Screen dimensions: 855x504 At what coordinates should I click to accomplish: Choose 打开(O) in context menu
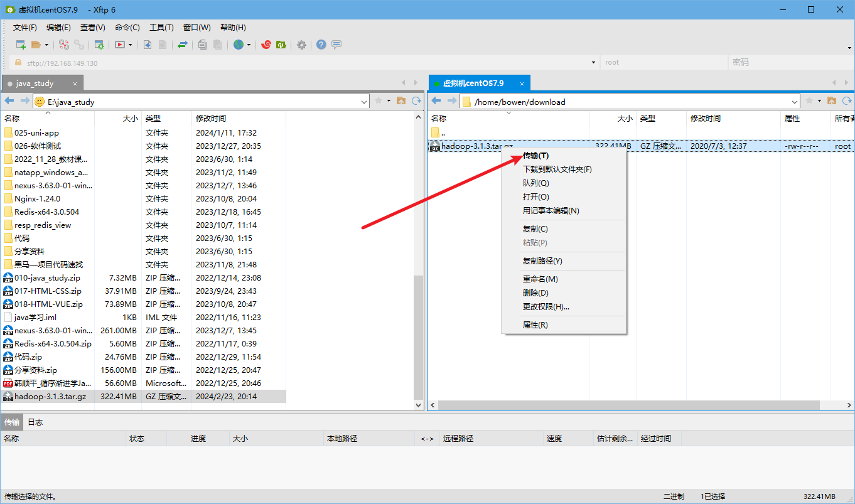coord(564,197)
